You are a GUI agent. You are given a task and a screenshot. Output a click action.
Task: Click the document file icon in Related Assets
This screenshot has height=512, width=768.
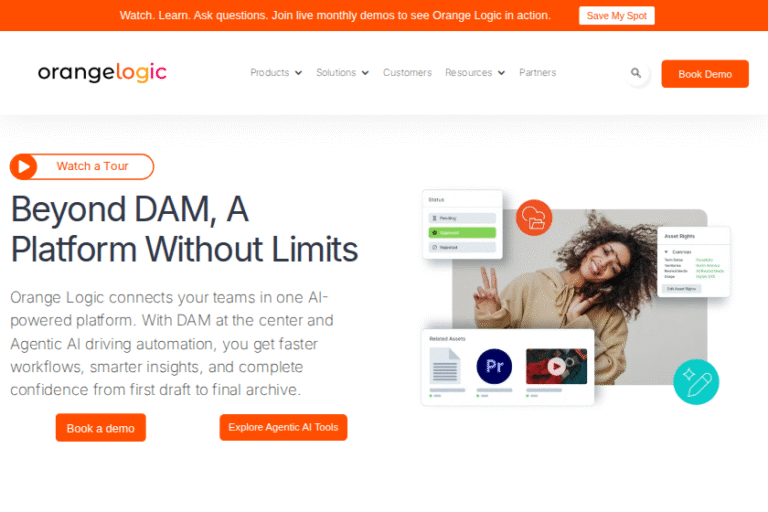445,366
